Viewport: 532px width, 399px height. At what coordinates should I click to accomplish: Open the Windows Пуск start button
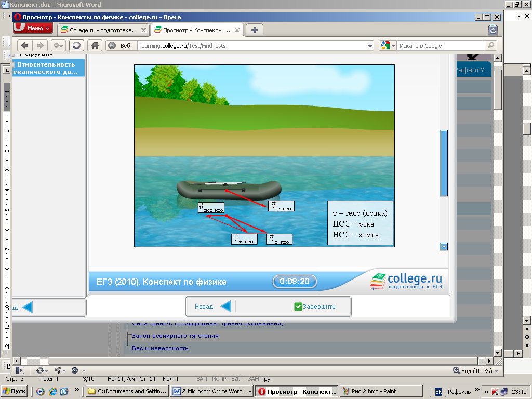(x=14, y=391)
